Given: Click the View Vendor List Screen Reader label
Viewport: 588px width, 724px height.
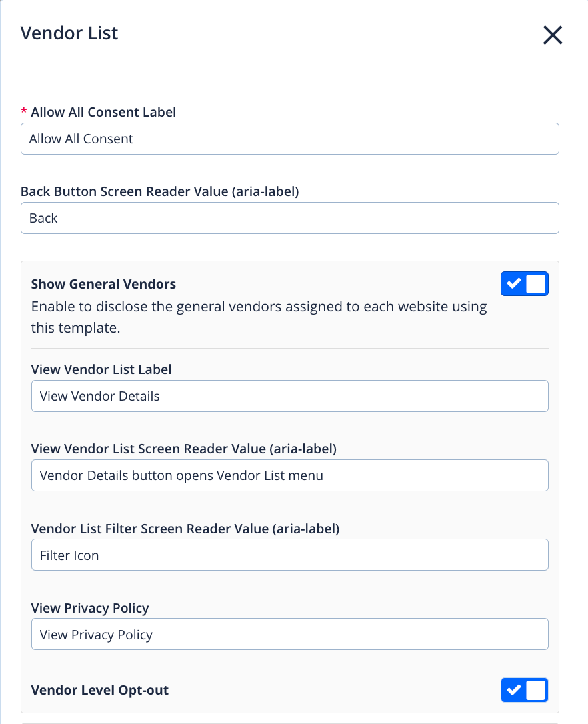Looking at the screenshot, I should pyautogui.click(x=183, y=449).
